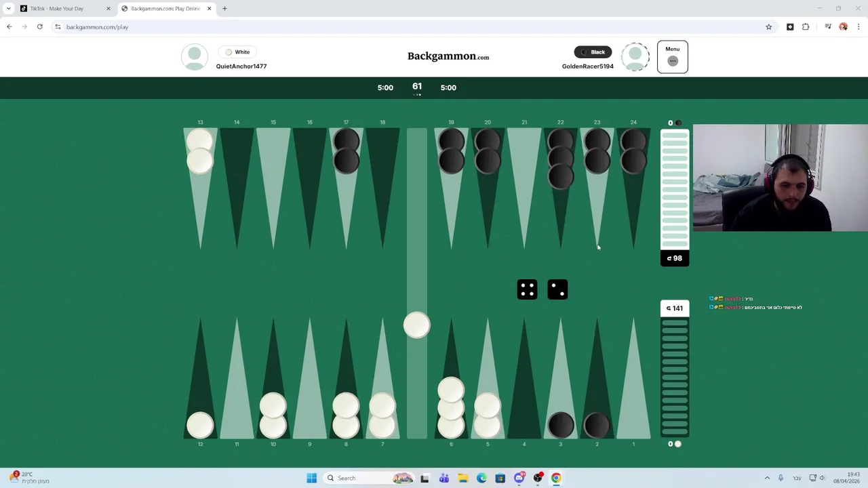
Task: Click the black pip count 98
Action: pos(675,258)
